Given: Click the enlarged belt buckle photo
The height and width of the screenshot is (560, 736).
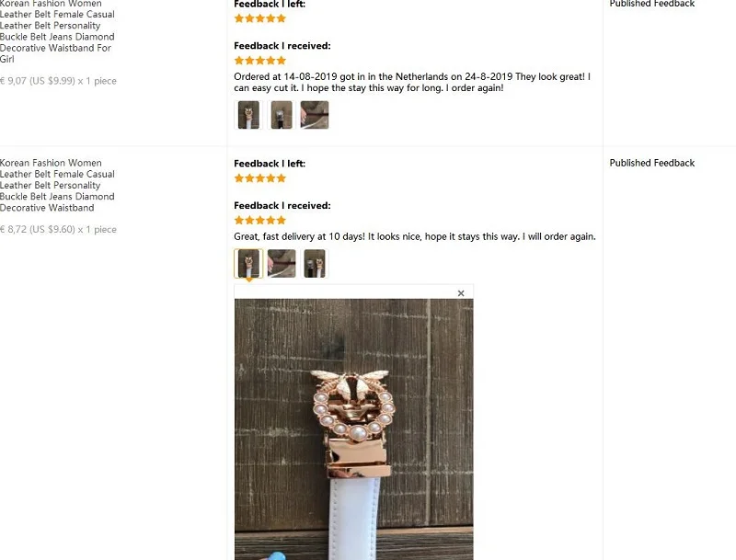Looking at the screenshot, I should 354,429.
